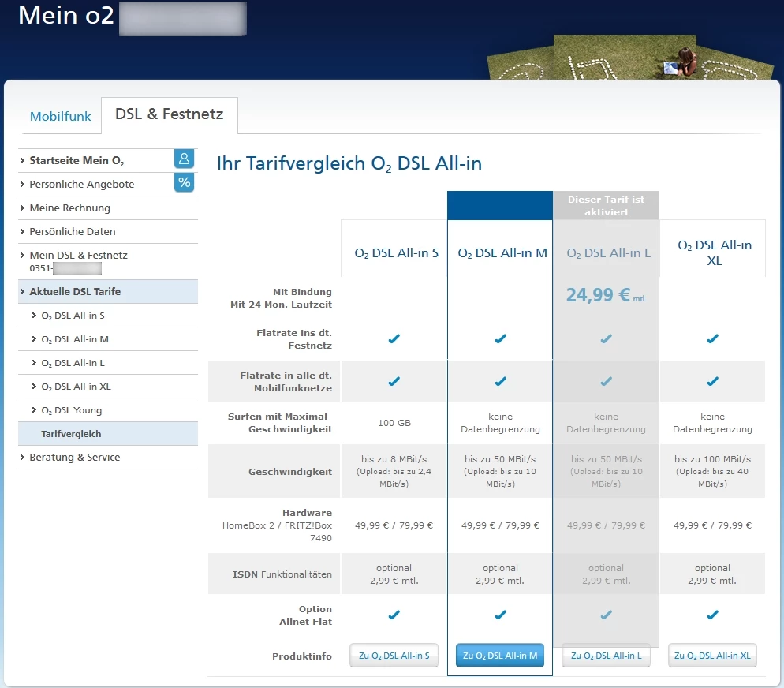This screenshot has width=784, height=688.
Task: Click the HomeBox 2 / FRITZ!Box 7490 label
Action: 278,532
